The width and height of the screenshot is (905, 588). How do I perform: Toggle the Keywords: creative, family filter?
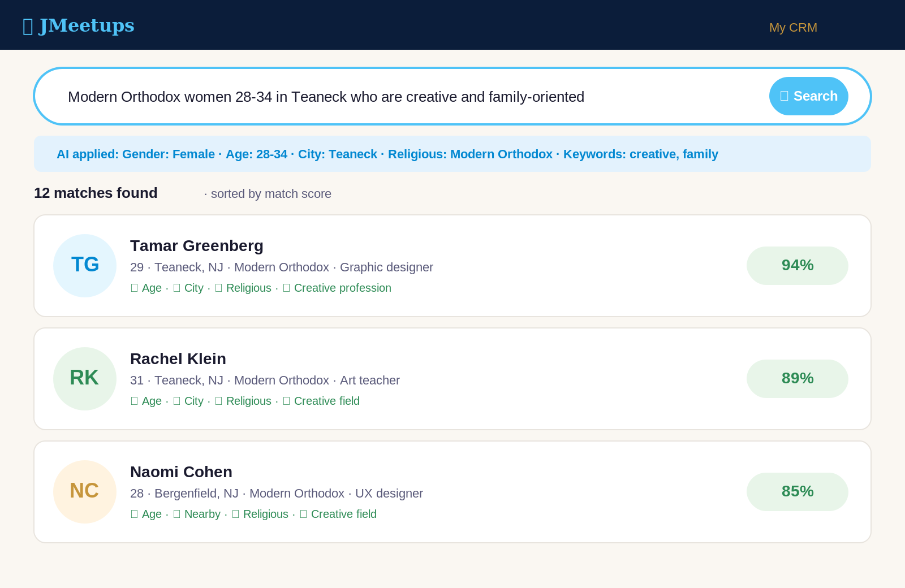[641, 154]
